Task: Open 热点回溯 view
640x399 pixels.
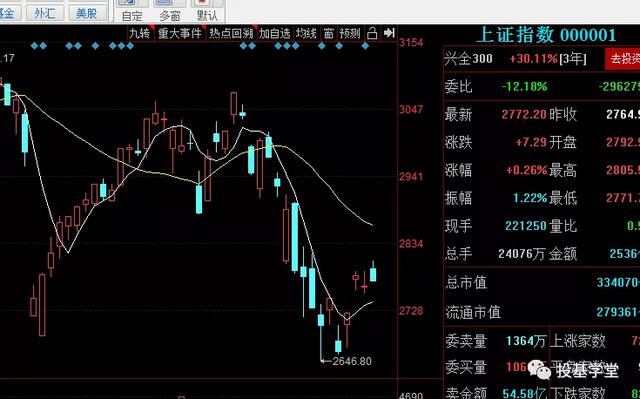Action: click(x=231, y=33)
